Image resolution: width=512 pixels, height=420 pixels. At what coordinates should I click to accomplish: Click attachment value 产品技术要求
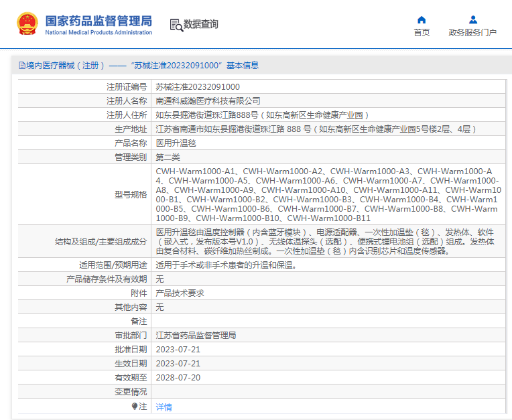[x=180, y=293]
